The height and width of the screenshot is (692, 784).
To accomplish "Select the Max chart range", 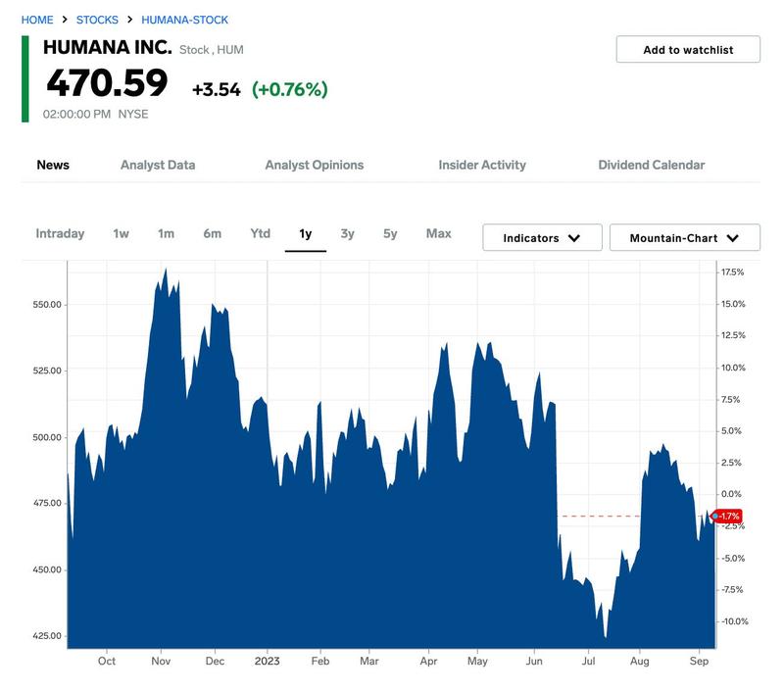I will pos(438,233).
